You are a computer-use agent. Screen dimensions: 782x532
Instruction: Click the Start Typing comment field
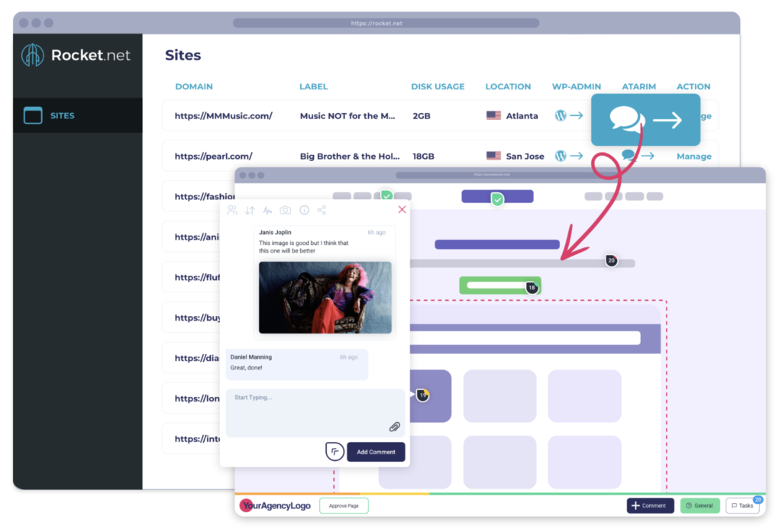pos(315,413)
